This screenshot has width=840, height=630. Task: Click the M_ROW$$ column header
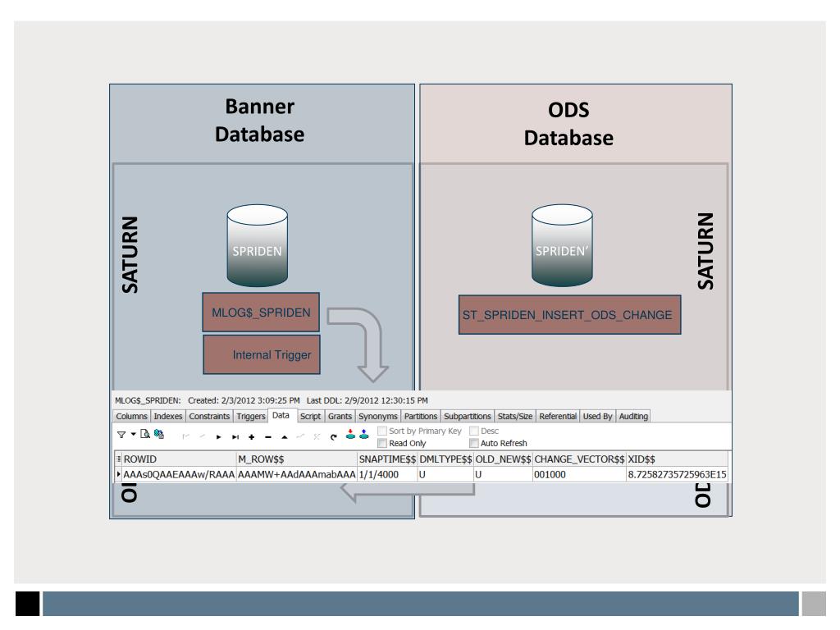pyautogui.click(x=297, y=459)
